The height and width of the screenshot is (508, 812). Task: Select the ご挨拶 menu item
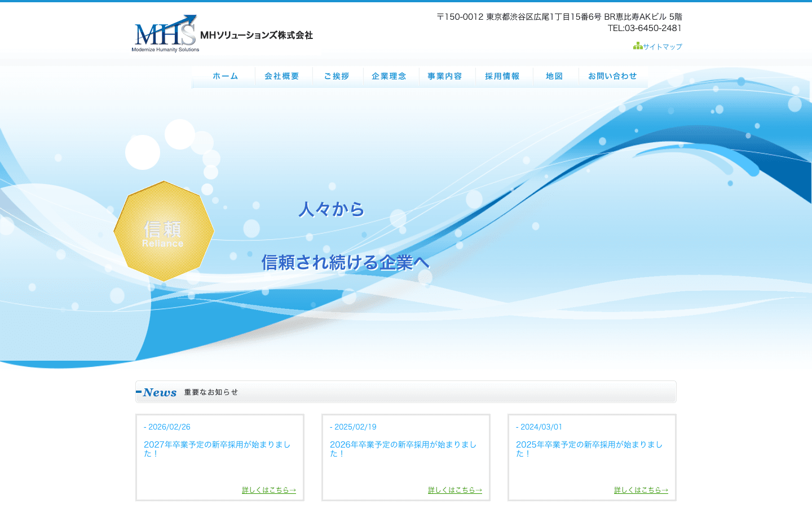(337, 76)
